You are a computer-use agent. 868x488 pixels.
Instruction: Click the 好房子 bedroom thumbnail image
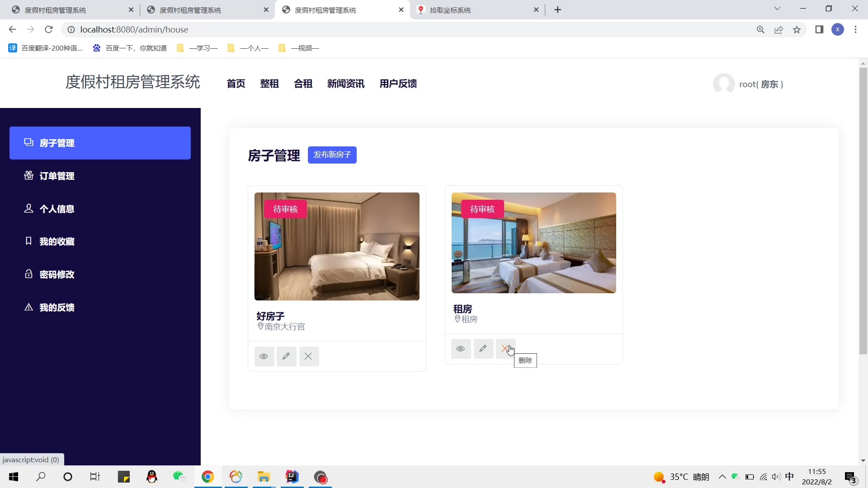(x=337, y=247)
